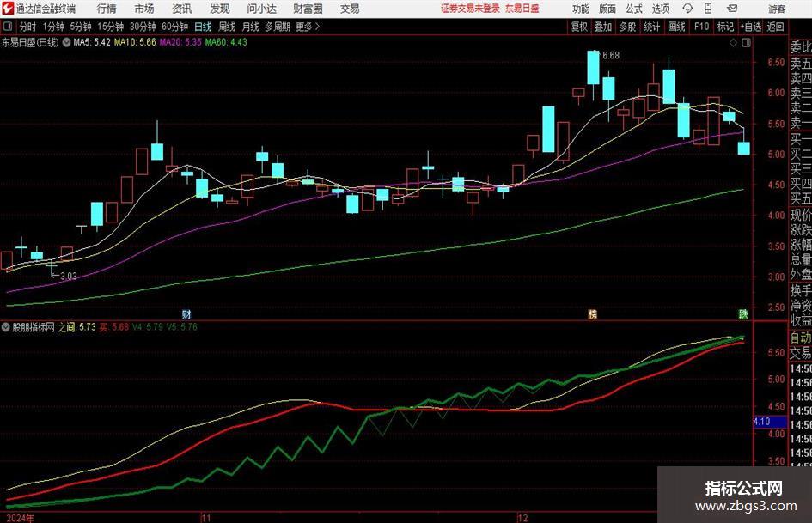Click the 2024年 date label on the time axis
Screen dimensions: 812x523
pos(21,518)
